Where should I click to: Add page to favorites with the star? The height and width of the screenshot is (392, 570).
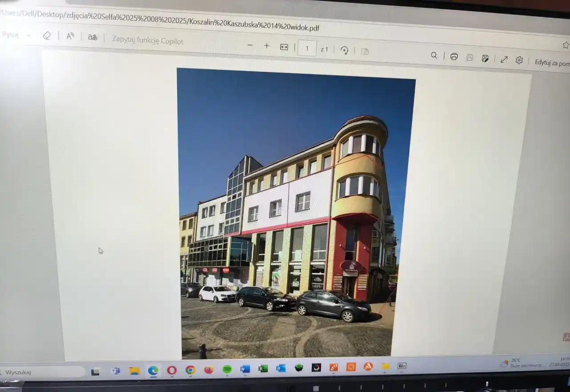click(x=566, y=45)
